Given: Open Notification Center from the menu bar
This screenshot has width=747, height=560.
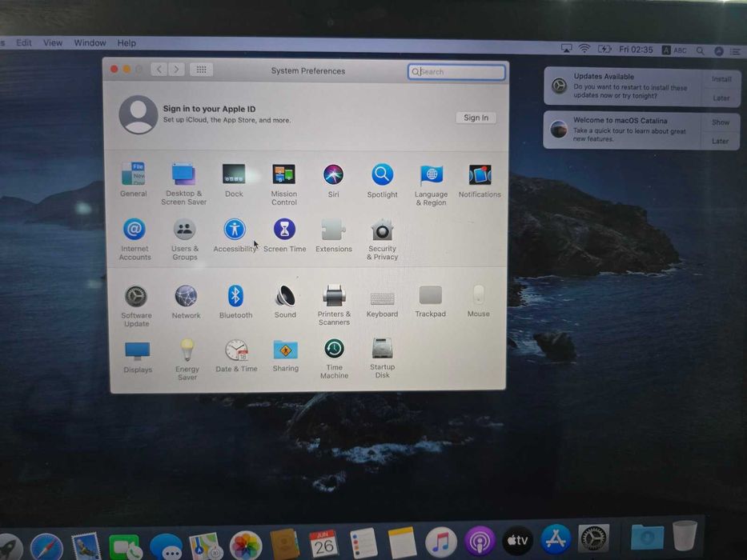Looking at the screenshot, I should point(736,51).
